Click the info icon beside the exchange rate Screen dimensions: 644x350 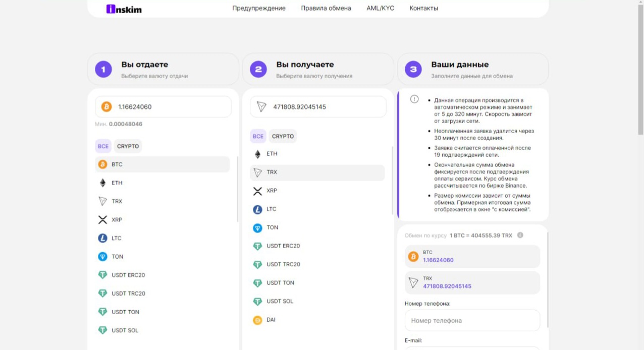click(520, 236)
